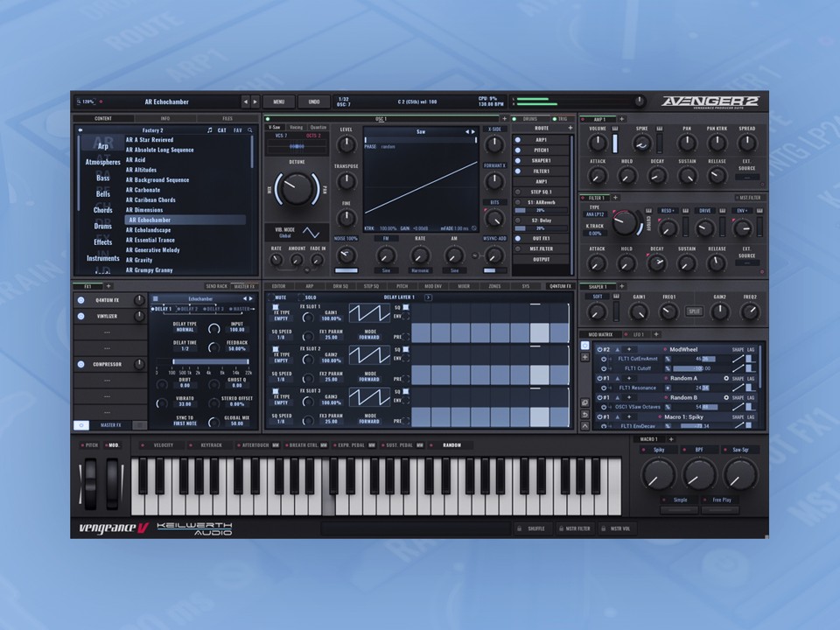Enable the STEP SQ.1 route LED
Viewport: 840px width, 630px height.
click(x=518, y=192)
